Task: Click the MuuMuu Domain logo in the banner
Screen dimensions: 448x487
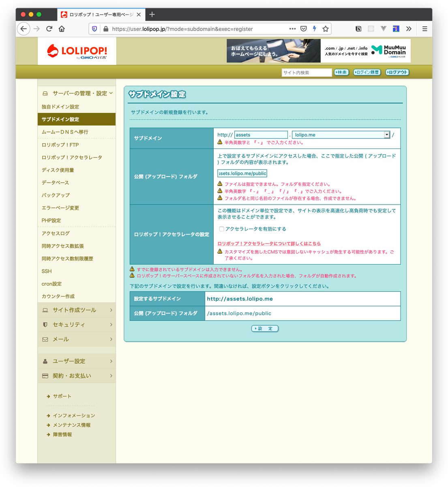Action: [x=388, y=50]
